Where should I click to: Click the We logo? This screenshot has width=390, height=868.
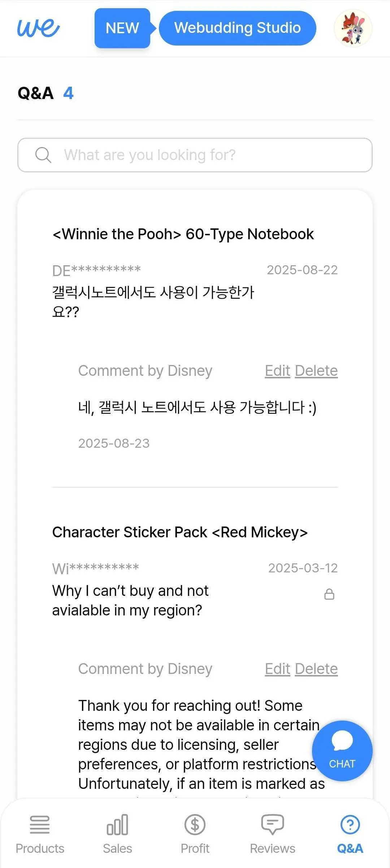[38, 28]
